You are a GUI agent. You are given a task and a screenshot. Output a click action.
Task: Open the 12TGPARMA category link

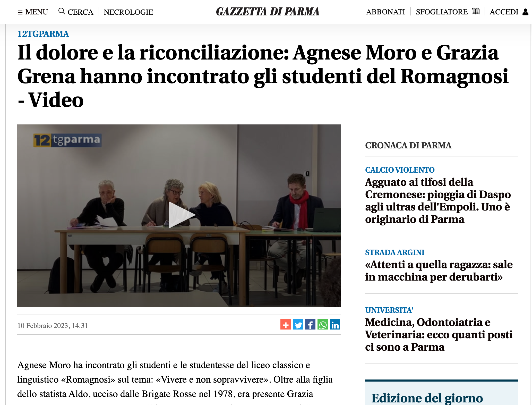(x=43, y=34)
